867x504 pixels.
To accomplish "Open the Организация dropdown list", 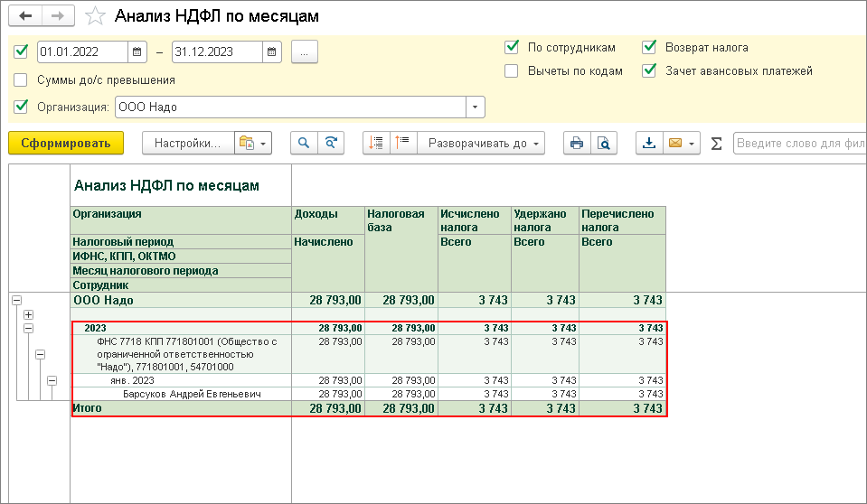I will pyautogui.click(x=476, y=107).
